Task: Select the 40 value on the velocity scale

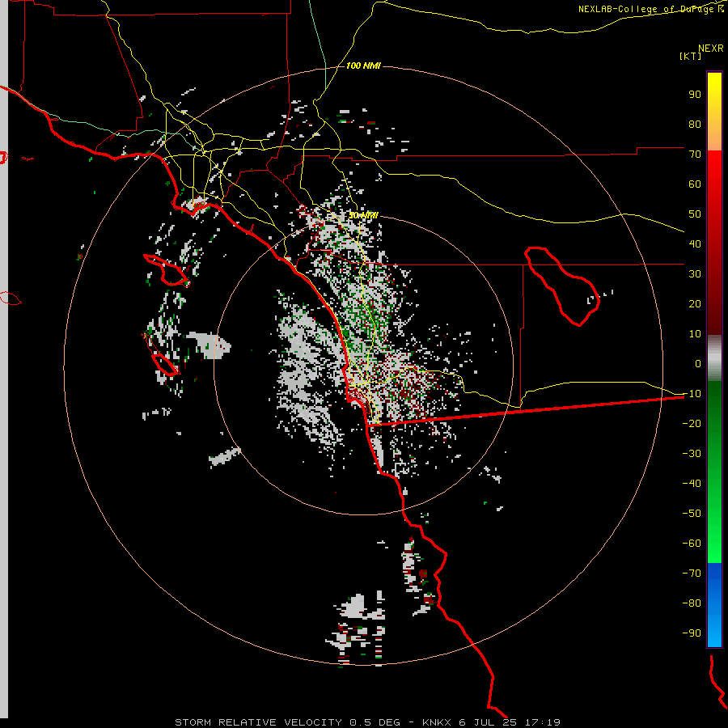Action: (x=695, y=243)
